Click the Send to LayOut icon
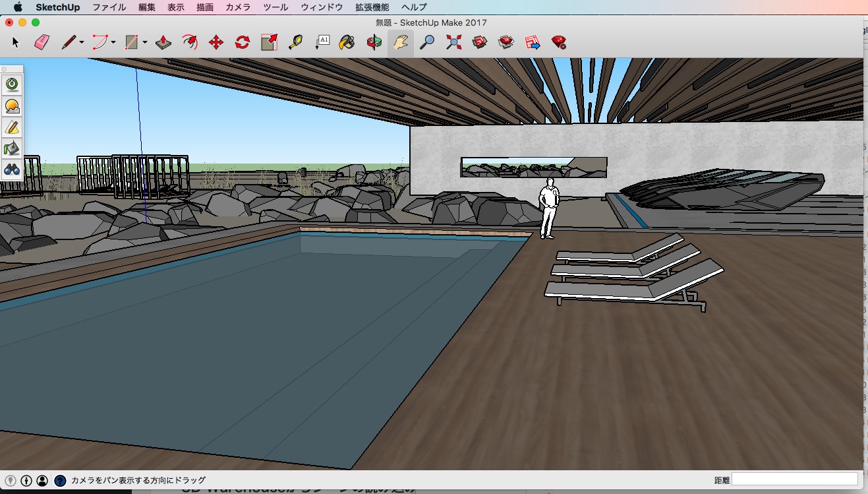Screen dimensions: 868x494 click(x=533, y=43)
